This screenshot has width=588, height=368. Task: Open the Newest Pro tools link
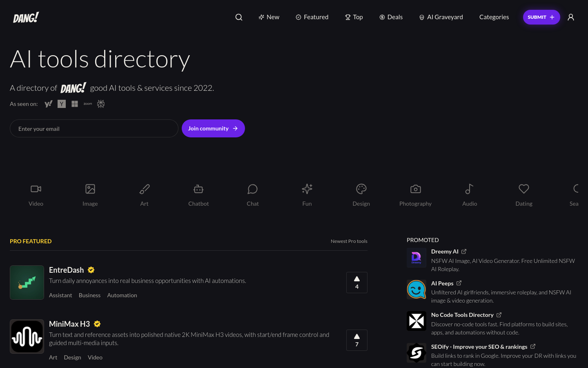coord(349,241)
